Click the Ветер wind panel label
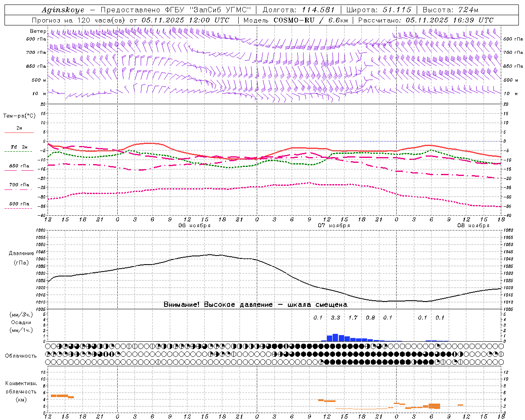Image resolution: width=525 pixels, height=420 pixels. coord(38,31)
